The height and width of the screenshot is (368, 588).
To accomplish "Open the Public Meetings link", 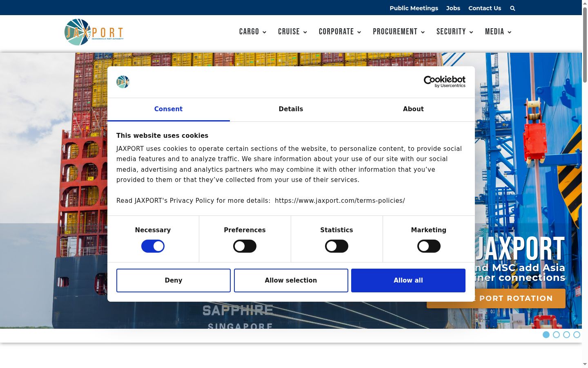I will pos(414,8).
